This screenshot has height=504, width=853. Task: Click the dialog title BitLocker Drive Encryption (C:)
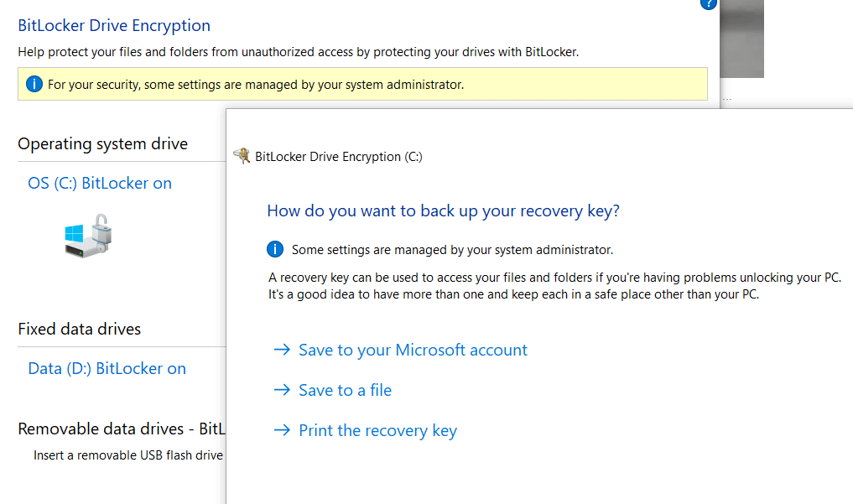point(338,157)
